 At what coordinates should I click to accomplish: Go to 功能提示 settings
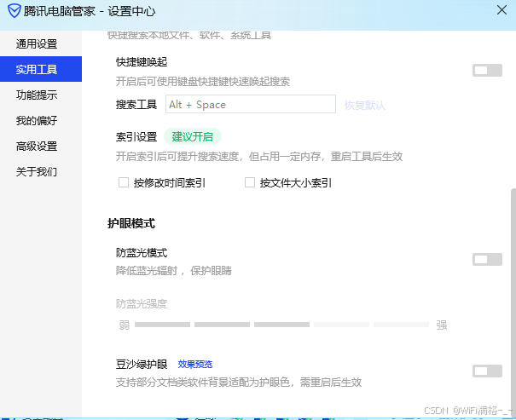click(37, 95)
